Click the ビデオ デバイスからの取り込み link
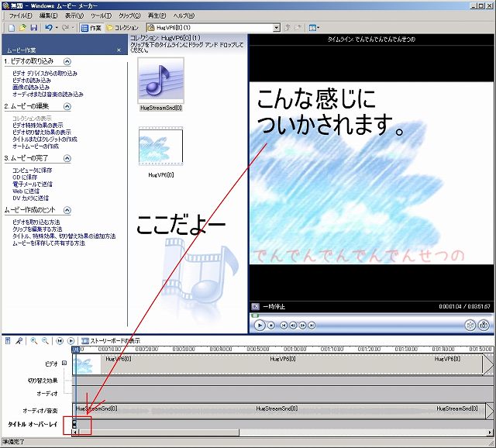This screenshot has width=496, height=448. click(45, 74)
